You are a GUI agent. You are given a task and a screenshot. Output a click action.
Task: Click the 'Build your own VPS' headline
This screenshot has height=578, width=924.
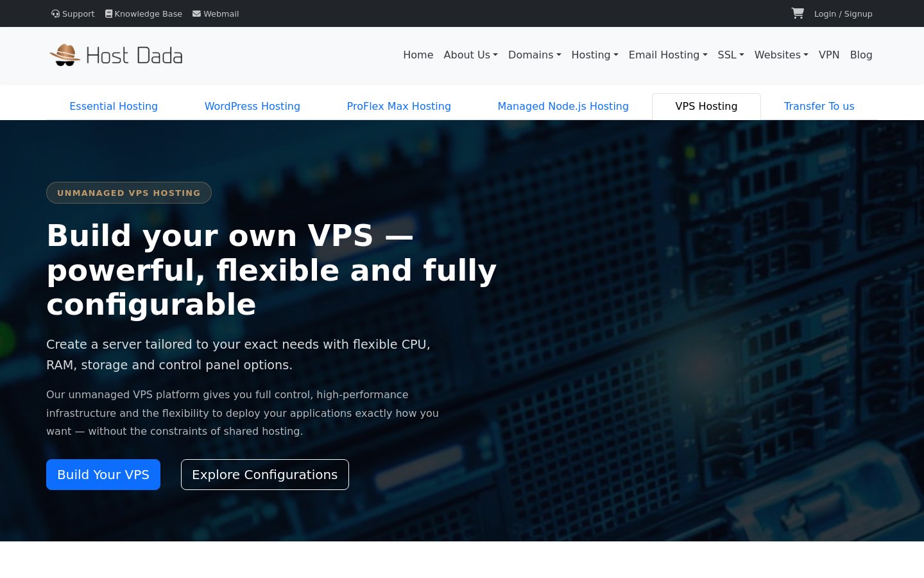coord(272,270)
